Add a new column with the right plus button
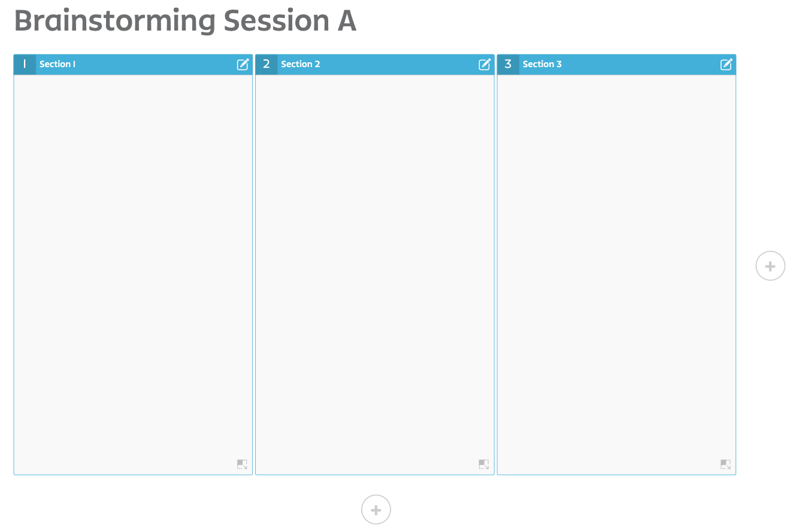Screen dimensions: 793x532 pyautogui.click(x=770, y=266)
